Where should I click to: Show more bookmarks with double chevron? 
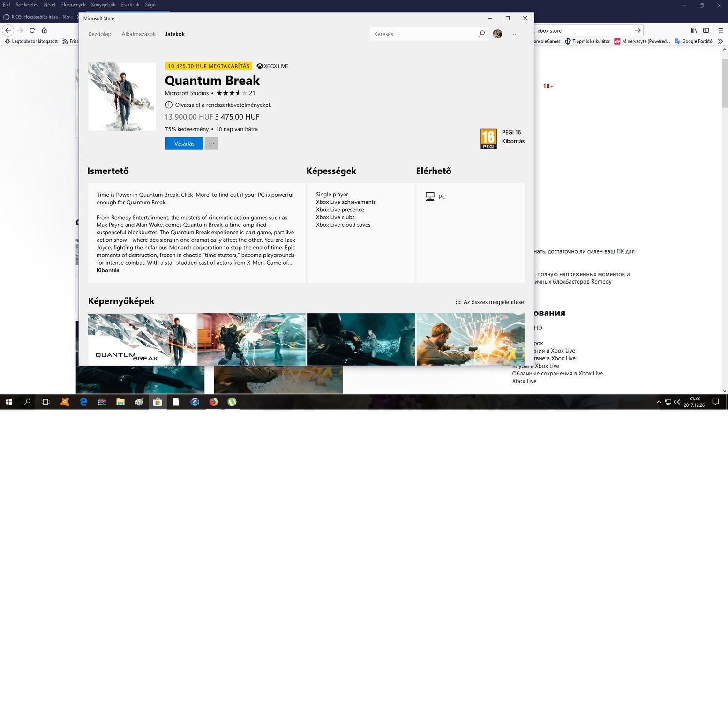click(720, 41)
